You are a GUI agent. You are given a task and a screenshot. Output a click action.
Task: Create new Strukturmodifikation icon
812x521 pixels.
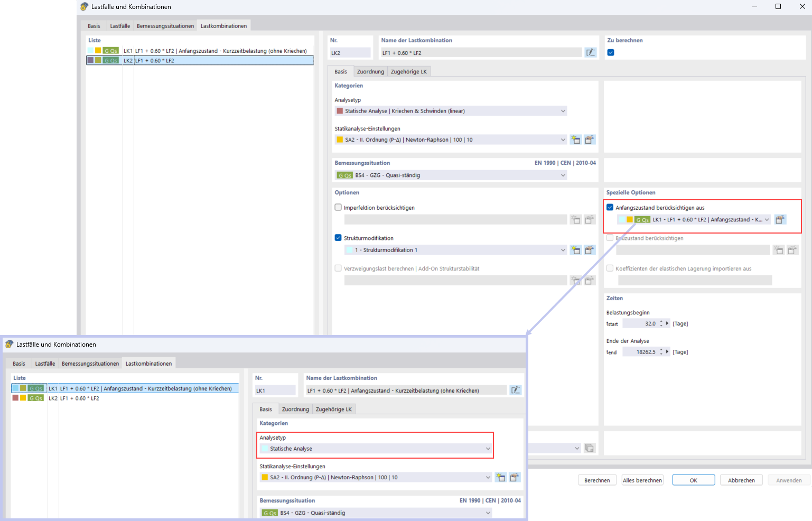[x=575, y=250]
